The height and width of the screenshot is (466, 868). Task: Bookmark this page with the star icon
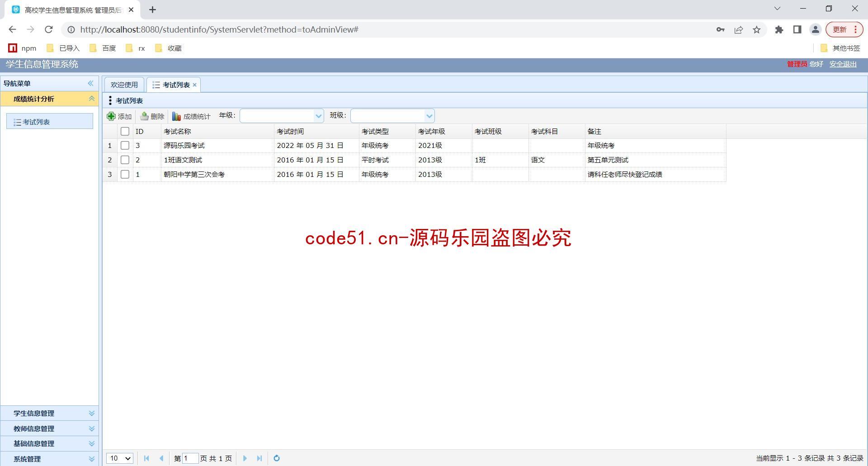point(757,30)
